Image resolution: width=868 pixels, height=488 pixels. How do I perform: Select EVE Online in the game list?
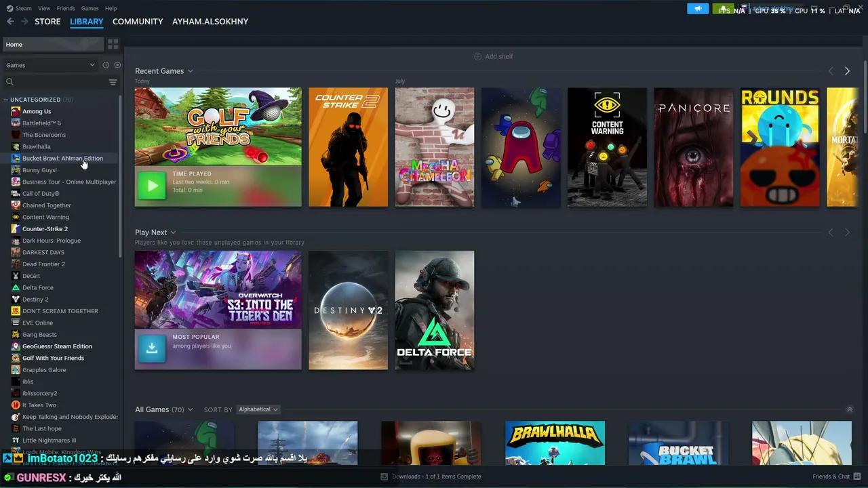point(38,323)
